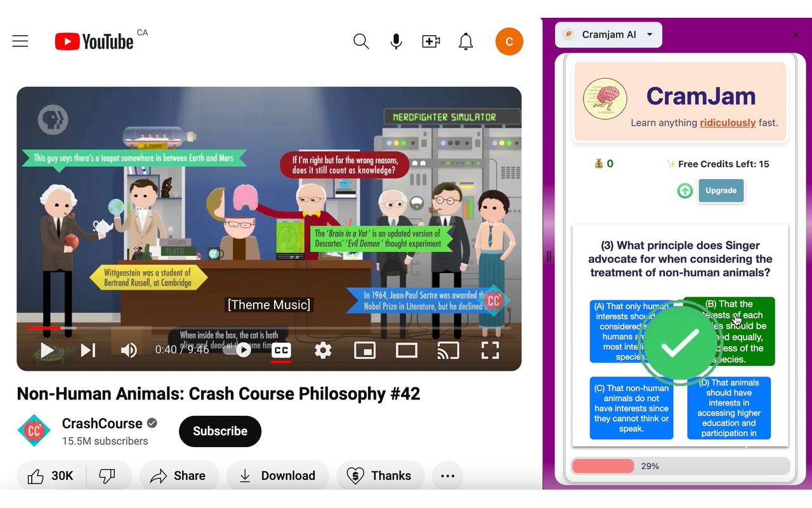
Task: Toggle closed captions CC button
Action: tap(281, 350)
